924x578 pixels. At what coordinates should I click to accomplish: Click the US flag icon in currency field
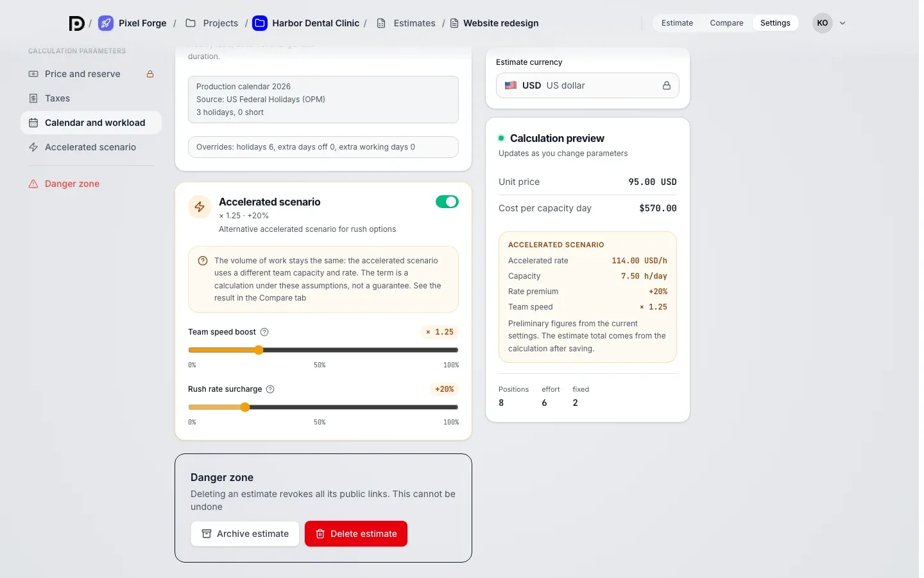511,85
